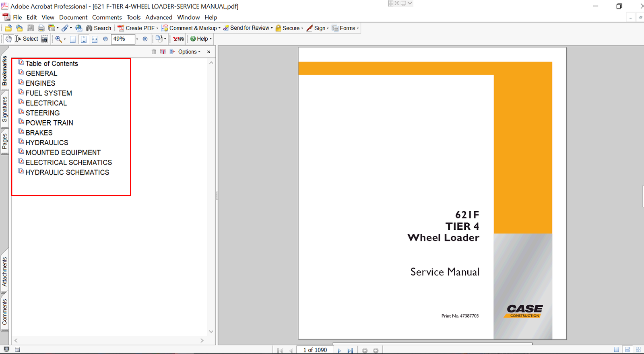Viewport: 644px width, 354px height.
Task: Click the zoom in plus button
Action: pos(145,39)
